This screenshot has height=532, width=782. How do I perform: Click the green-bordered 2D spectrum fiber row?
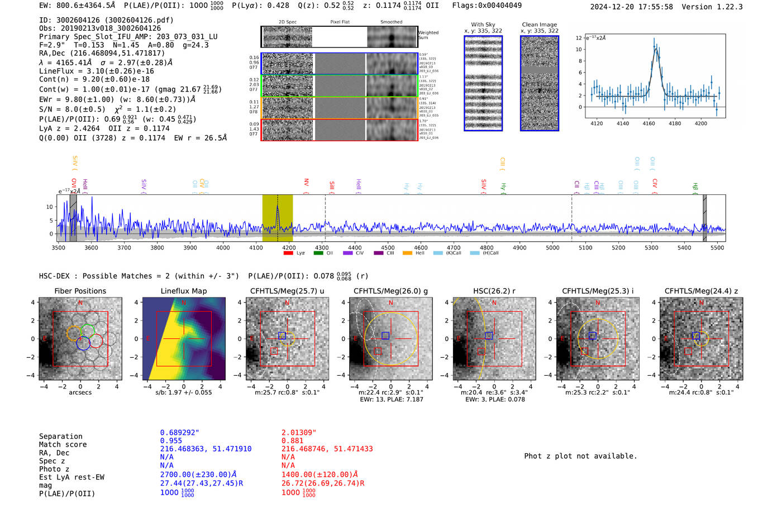tap(340, 85)
